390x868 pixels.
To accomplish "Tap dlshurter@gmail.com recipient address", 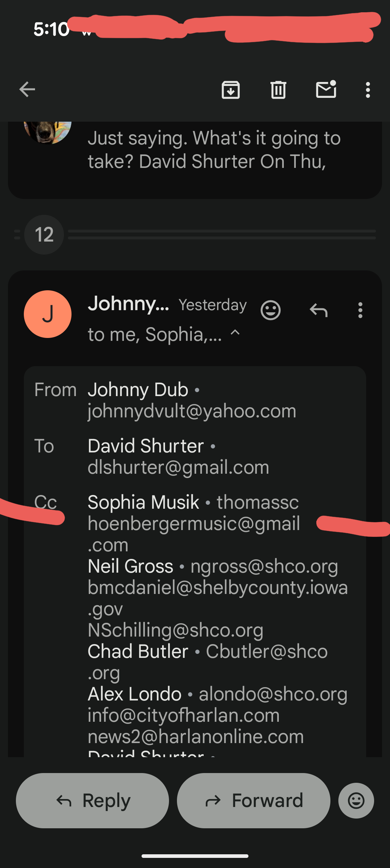I will click(x=178, y=467).
